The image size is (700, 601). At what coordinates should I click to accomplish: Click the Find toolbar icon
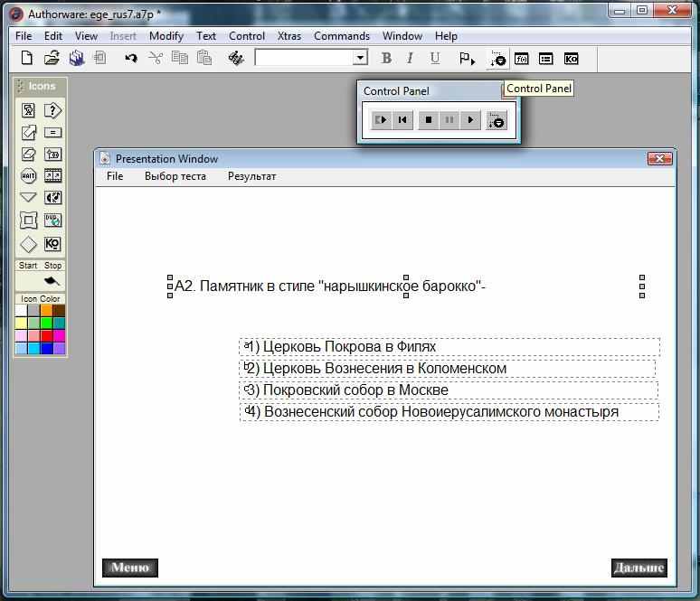click(x=236, y=59)
